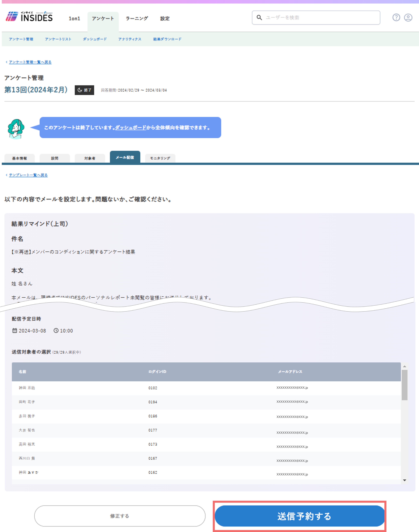Follow テンプレート一覧へ戻る link
This screenshot has height=532, width=419.
(x=28, y=175)
